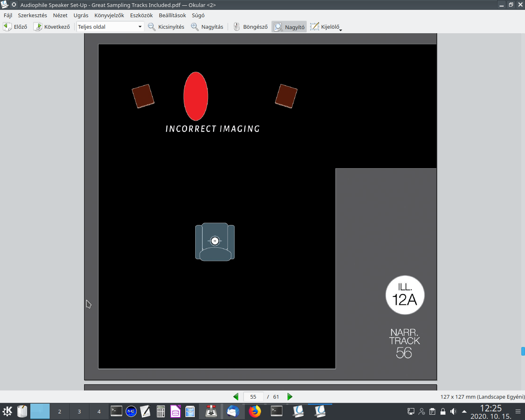Viewport: 525px width, 420px height.
Task: Expand the hidden system tray icons
Action: (x=463, y=411)
